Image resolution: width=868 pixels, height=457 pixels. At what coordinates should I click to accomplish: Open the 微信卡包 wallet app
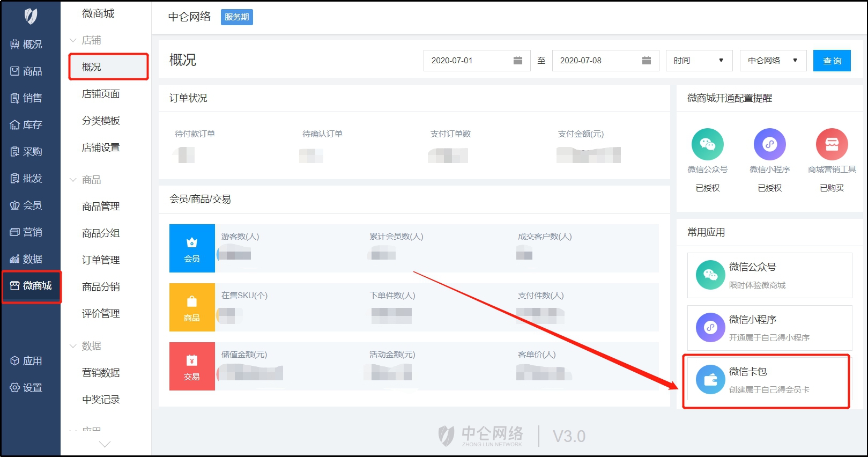[x=766, y=380]
